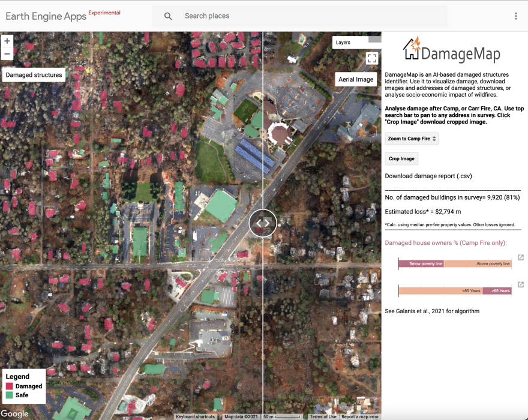Click the Above poverty line bar

(478, 264)
